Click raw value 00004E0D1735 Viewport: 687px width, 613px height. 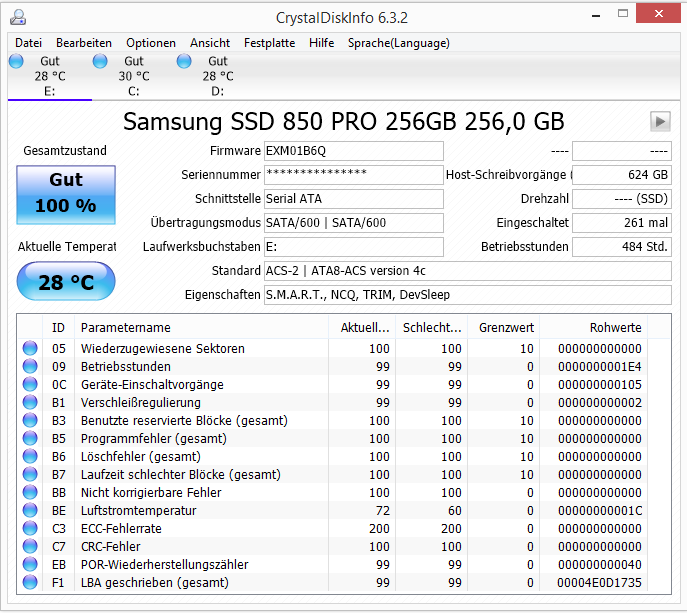[599, 582]
